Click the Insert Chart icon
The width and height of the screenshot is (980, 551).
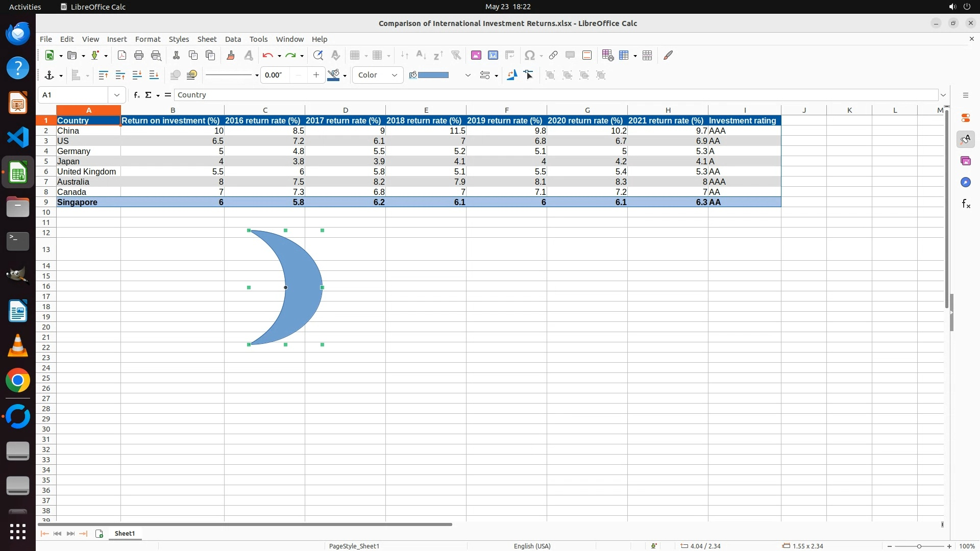493,55
